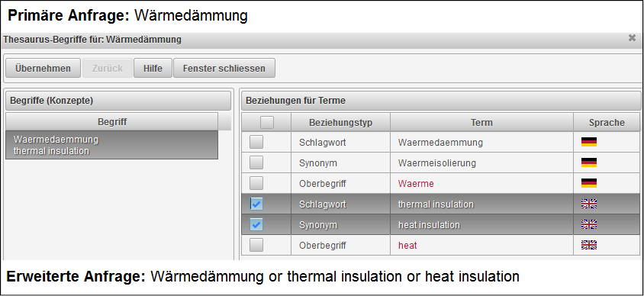Click the German flag in the Waerme row
The image size is (644, 296).
[588, 183]
